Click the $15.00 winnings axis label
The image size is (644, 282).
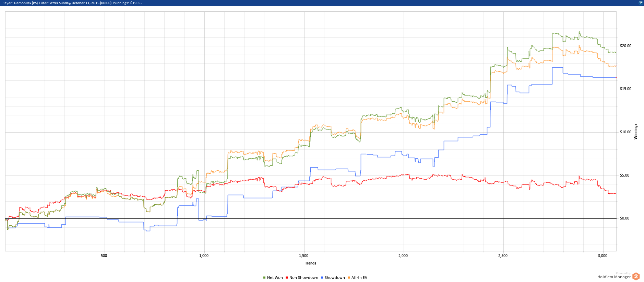625,89
